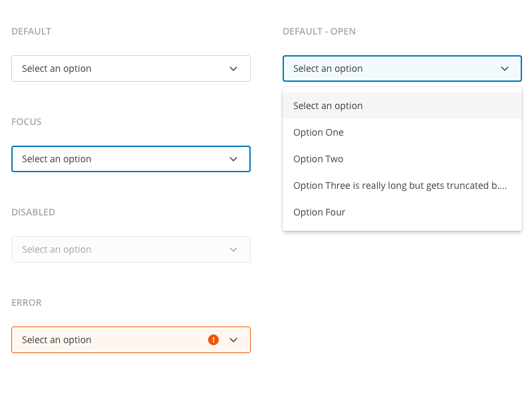Screen dimensions: 532x399
Task: Click the chevron on the DEFAULT - OPEN select
Action: point(505,68)
